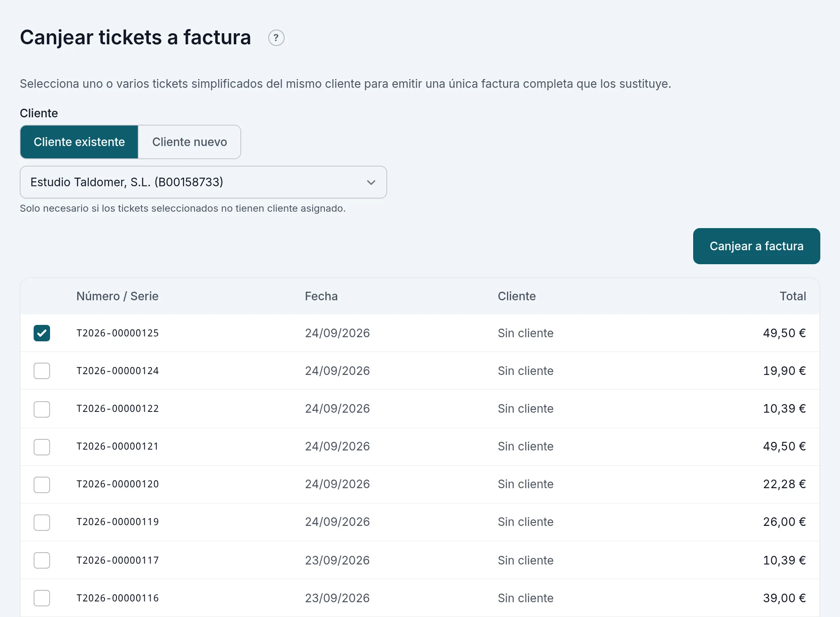This screenshot has width=840, height=617.
Task: Click ticket number T2026-00000121
Action: click(x=117, y=446)
